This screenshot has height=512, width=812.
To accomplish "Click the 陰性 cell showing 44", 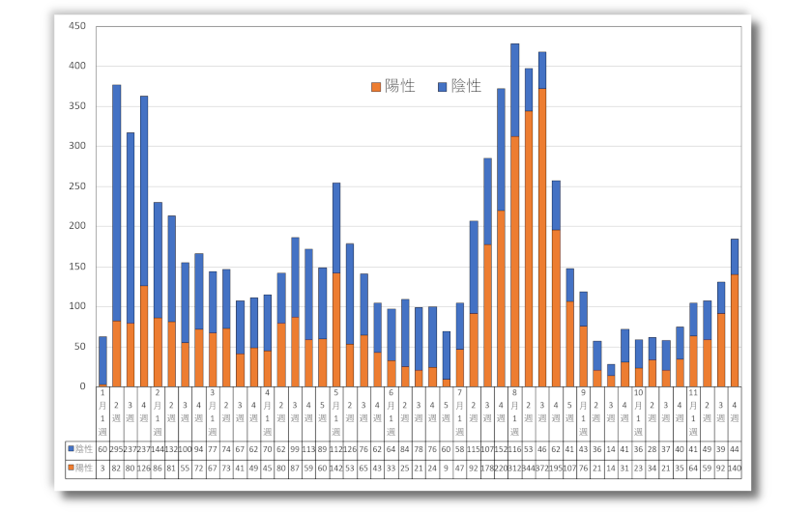I will 735,449.
